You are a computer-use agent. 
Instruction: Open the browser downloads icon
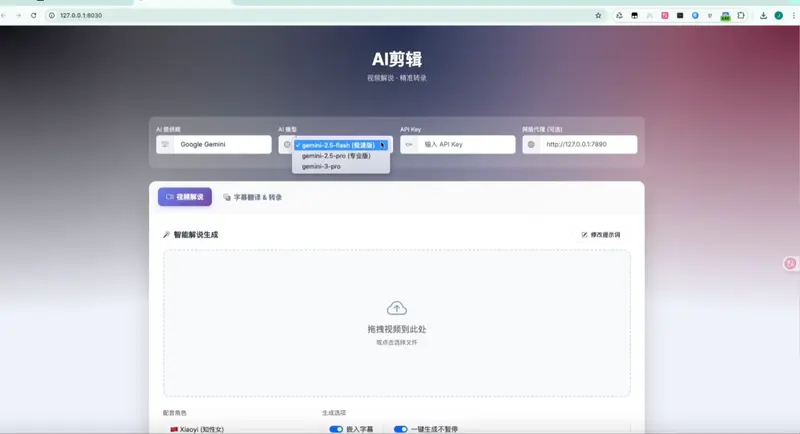764,16
